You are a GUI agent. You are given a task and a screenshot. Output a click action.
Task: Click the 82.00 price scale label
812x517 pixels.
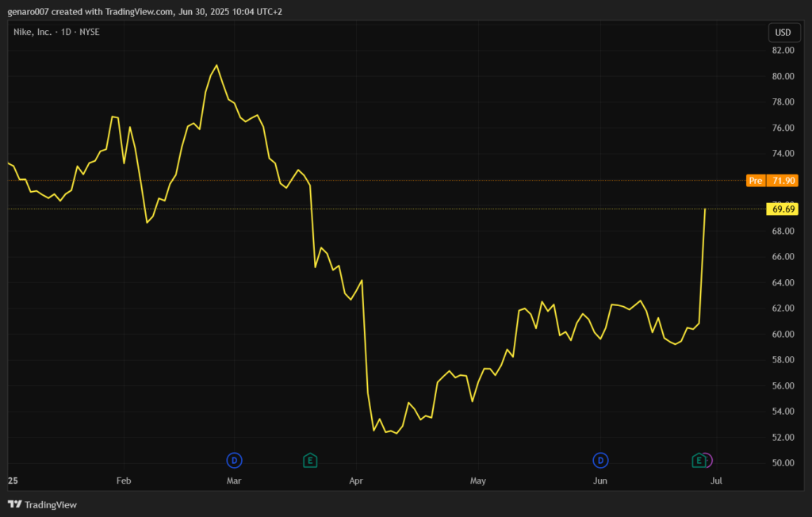click(783, 51)
